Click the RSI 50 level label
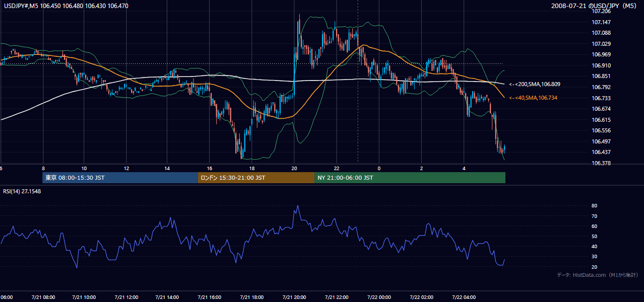This screenshot has width=644, height=302. pyautogui.click(x=594, y=236)
